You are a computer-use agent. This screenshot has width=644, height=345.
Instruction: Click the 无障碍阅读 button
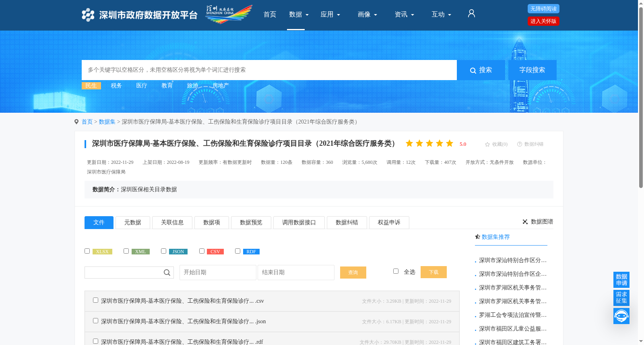click(543, 9)
